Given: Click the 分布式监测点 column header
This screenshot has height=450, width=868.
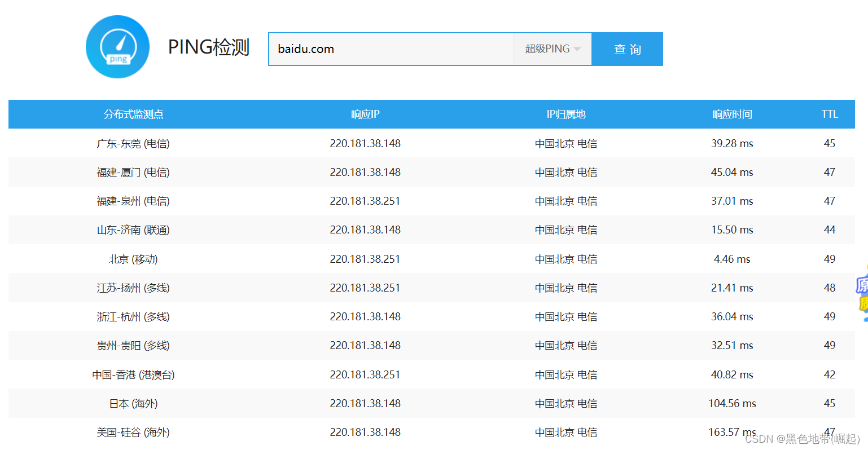Looking at the screenshot, I should pos(134,114).
